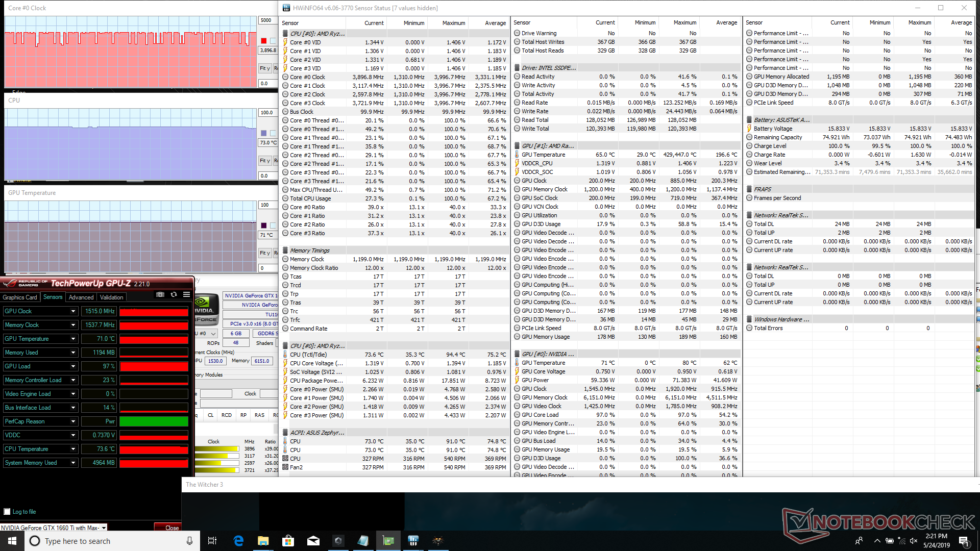Open the Mail app taskbar icon
980x551 pixels.
click(313, 541)
